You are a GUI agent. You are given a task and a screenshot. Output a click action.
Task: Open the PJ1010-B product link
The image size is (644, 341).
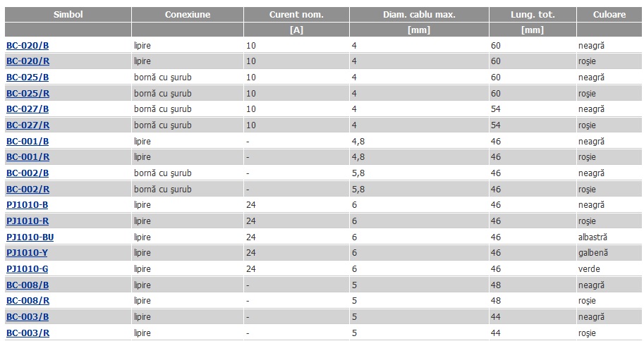click(x=27, y=205)
